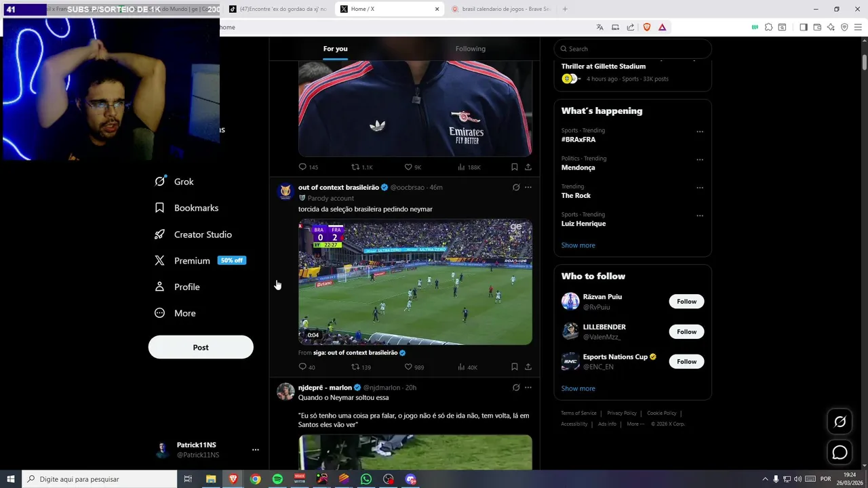Share the Arsenal jacket post

[x=528, y=167]
